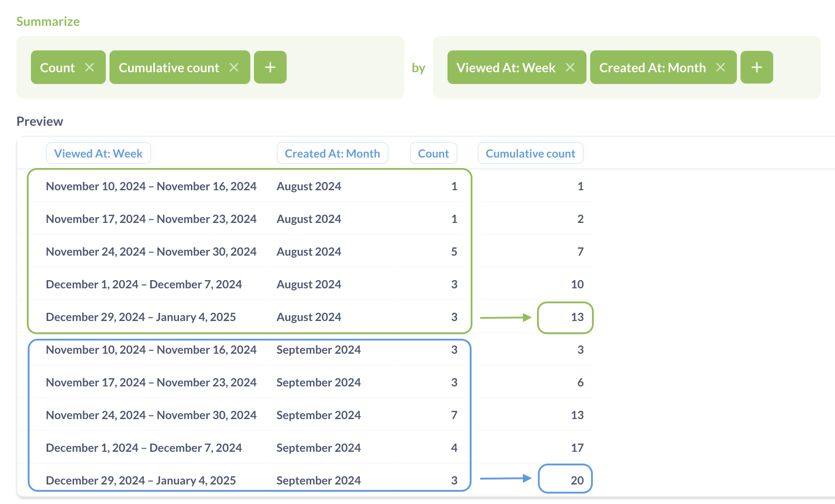Expand the Count metric pill
Image resolution: width=835 pixels, height=504 pixels.
click(57, 67)
